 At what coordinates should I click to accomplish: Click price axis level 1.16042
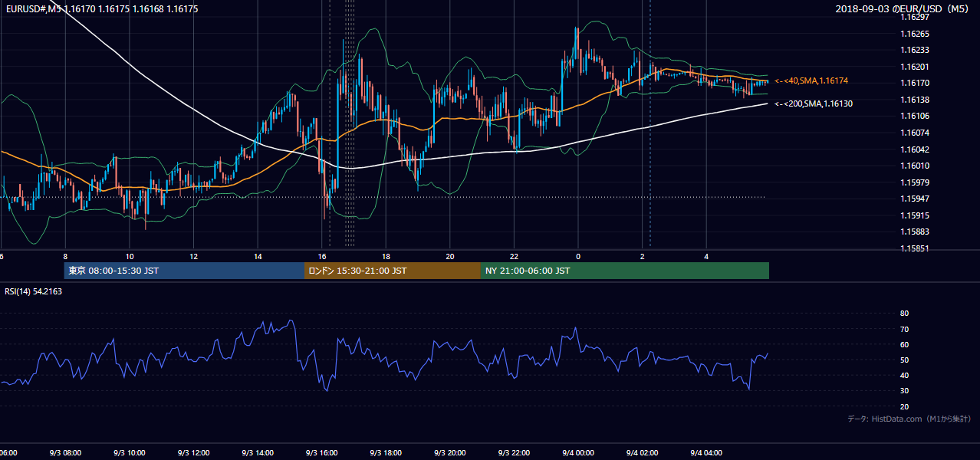(914, 149)
